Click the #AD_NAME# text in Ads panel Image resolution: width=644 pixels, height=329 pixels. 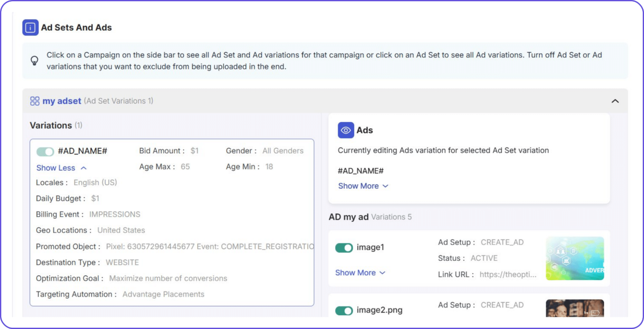click(x=360, y=171)
